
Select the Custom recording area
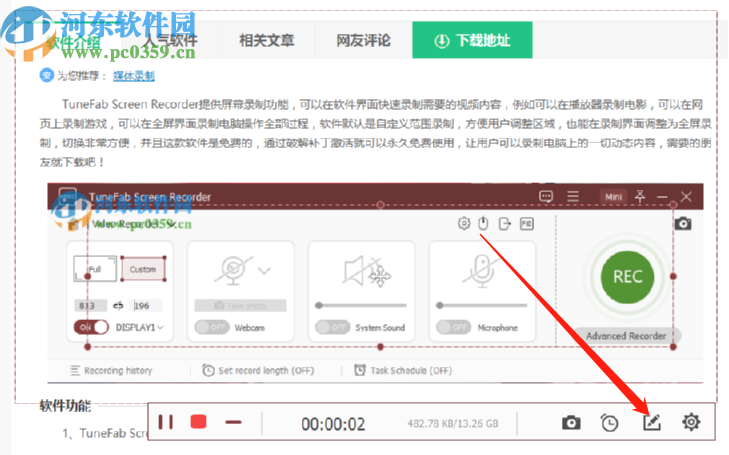pyautogui.click(x=143, y=269)
